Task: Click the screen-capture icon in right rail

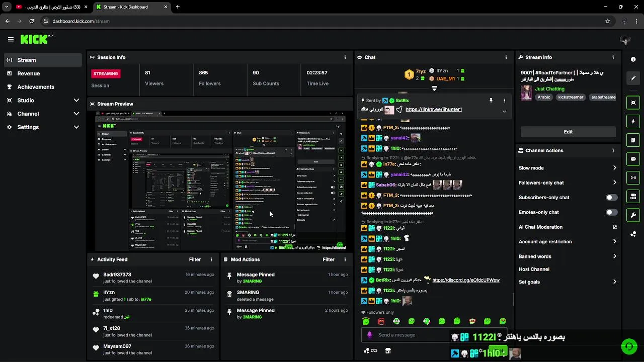Action: coord(633,103)
